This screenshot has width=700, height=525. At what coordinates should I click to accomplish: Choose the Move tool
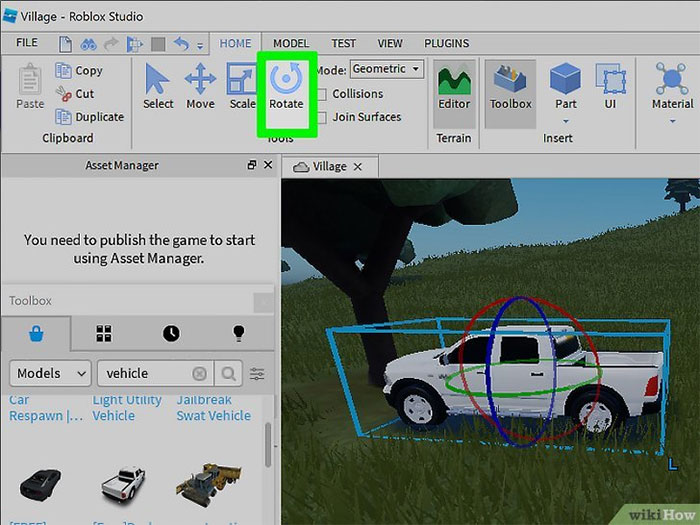click(x=200, y=86)
